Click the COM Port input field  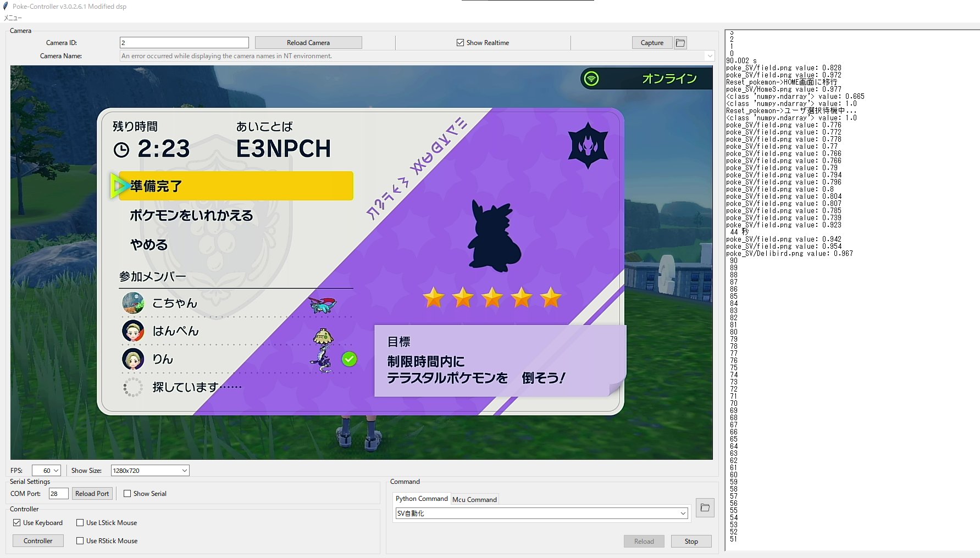click(59, 494)
